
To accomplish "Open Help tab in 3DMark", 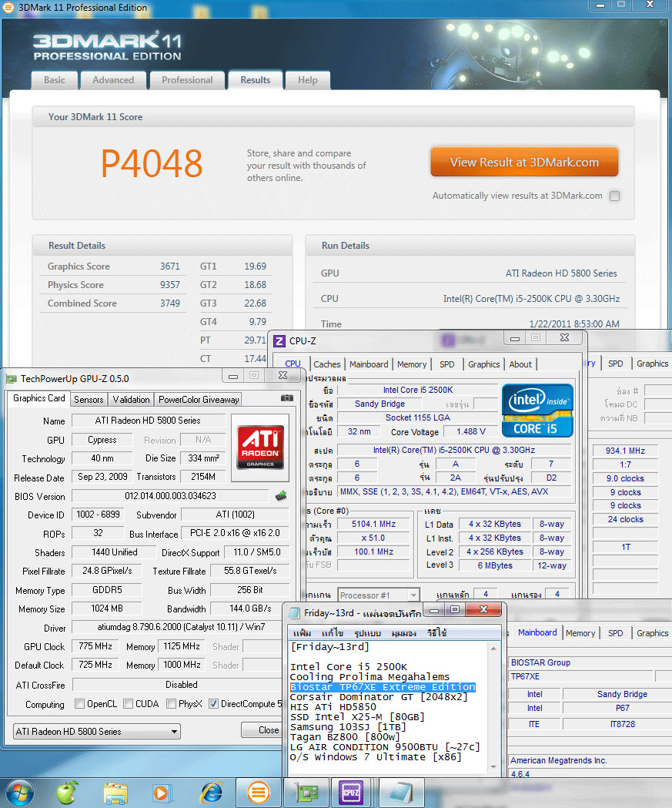I will click(308, 80).
